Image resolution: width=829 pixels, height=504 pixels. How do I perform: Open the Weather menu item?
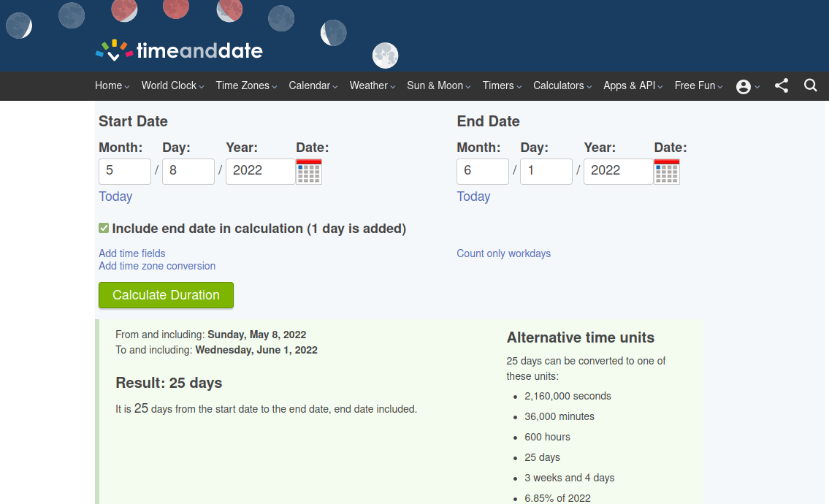[x=369, y=85]
